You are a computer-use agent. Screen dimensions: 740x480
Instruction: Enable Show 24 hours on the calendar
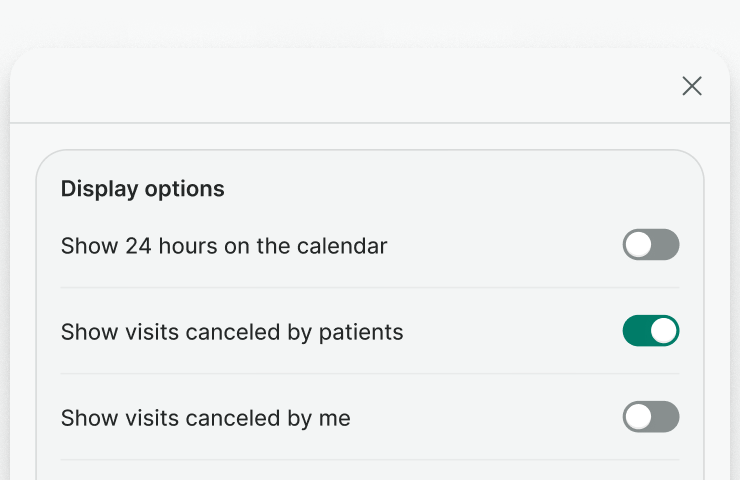click(651, 245)
